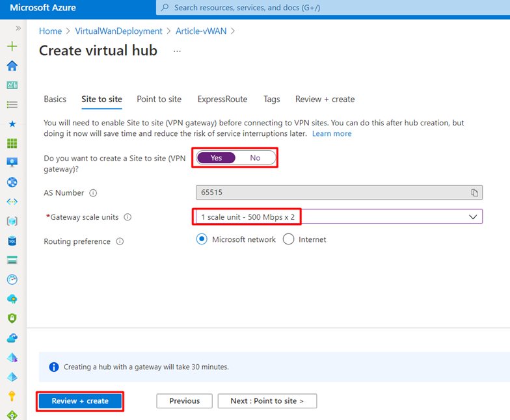Image resolution: width=510 pixels, height=420 pixels.
Task: Switch to the Review + create tab
Action: tap(325, 99)
